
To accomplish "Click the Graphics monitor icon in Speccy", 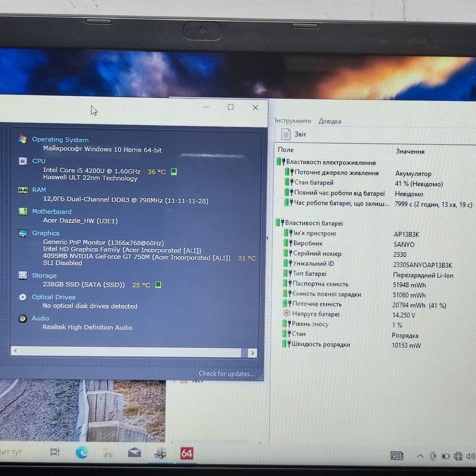I will tap(23, 233).
